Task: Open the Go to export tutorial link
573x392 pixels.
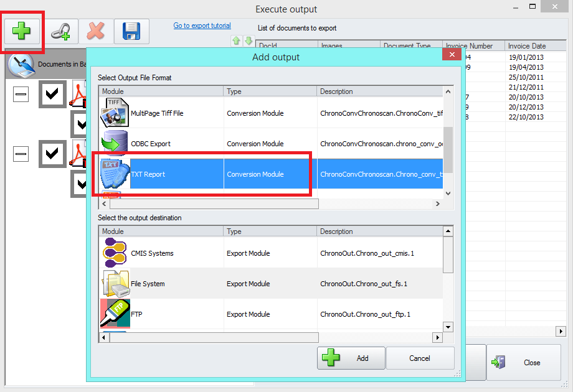Action: [x=202, y=26]
